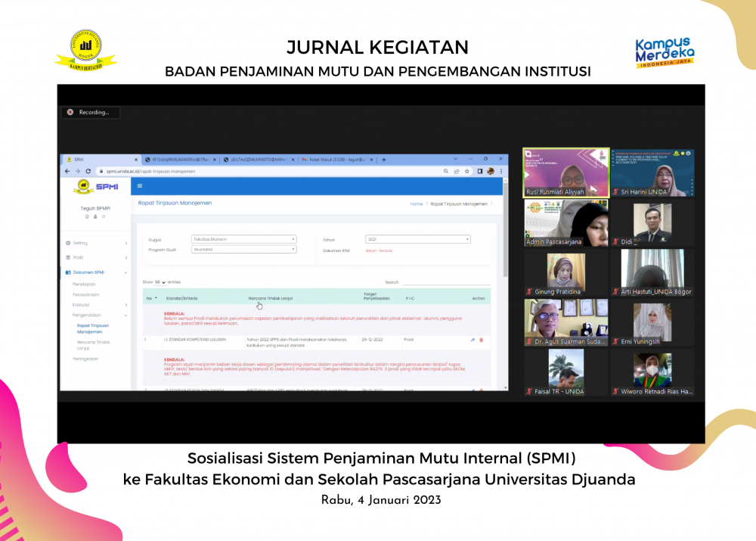The image size is (756, 541).
Task: Open Penetapan in the sidebar
Action: pyautogui.click(x=84, y=284)
